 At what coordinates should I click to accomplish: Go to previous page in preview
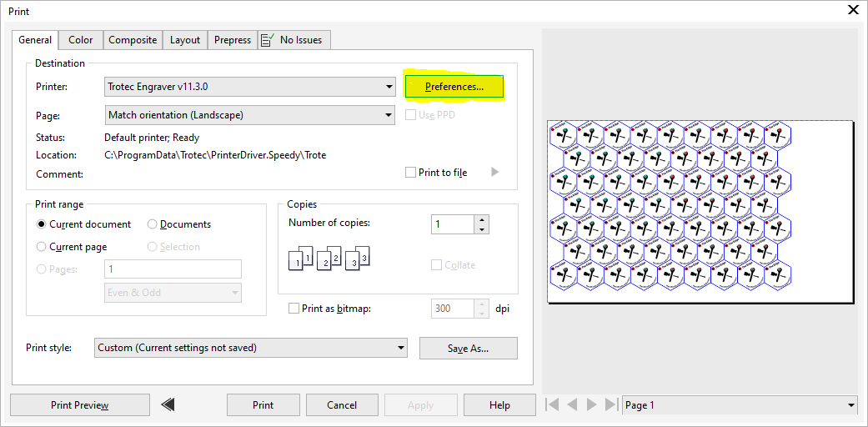[572, 404]
